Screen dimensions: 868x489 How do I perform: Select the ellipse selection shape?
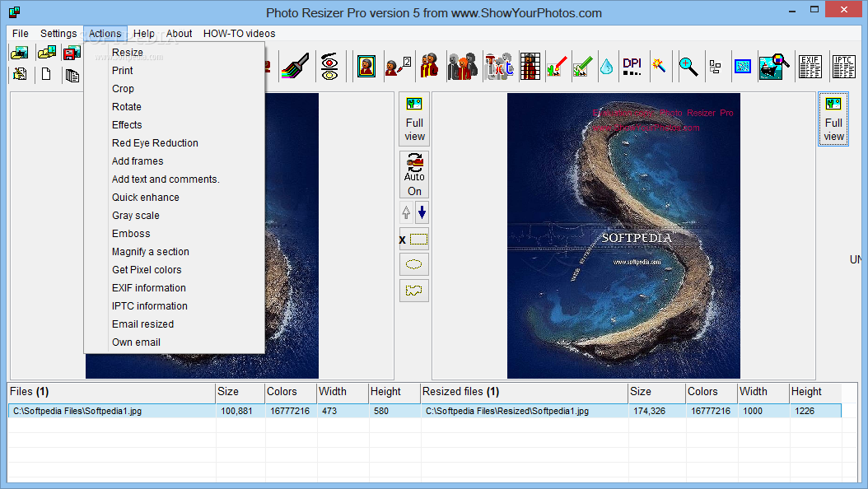pyautogui.click(x=414, y=264)
